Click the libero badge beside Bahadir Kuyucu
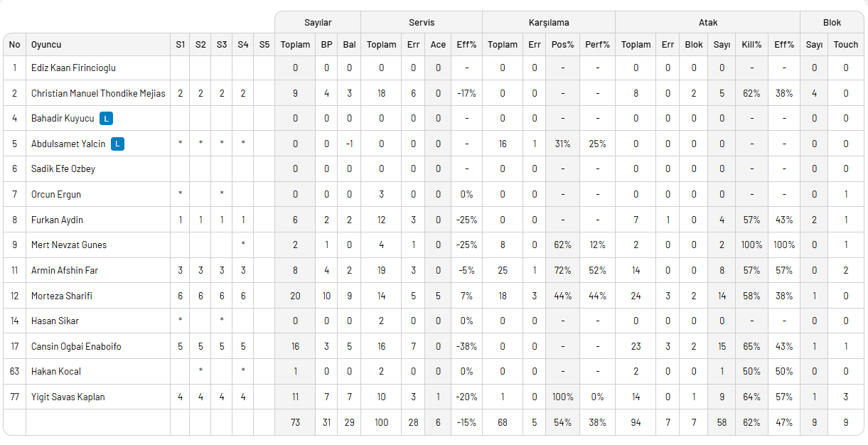This screenshot has width=868, height=445. 106,119
